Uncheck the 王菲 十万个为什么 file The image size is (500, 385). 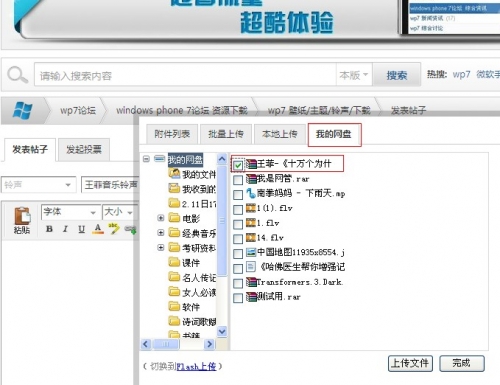pyautogui.click(x=238, y=165)
